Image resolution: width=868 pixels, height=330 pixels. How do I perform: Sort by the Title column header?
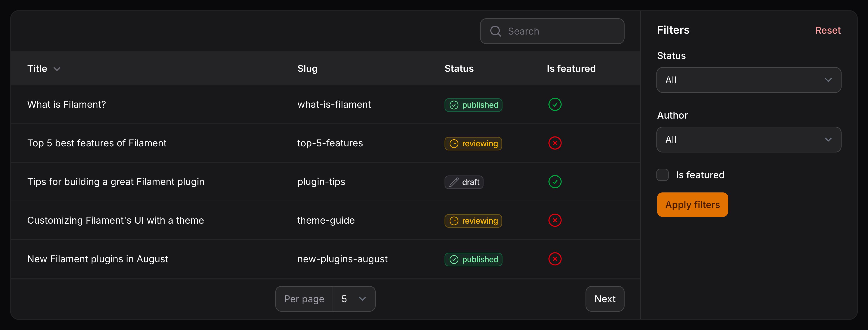(x=44, y=68)
